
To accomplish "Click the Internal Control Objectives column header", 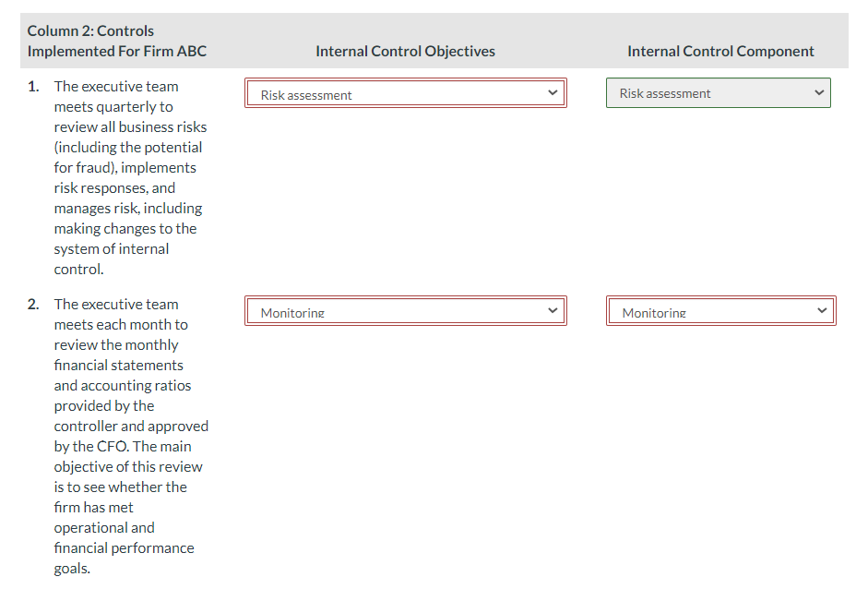I will pyautogui.click(x=405, y=51).
